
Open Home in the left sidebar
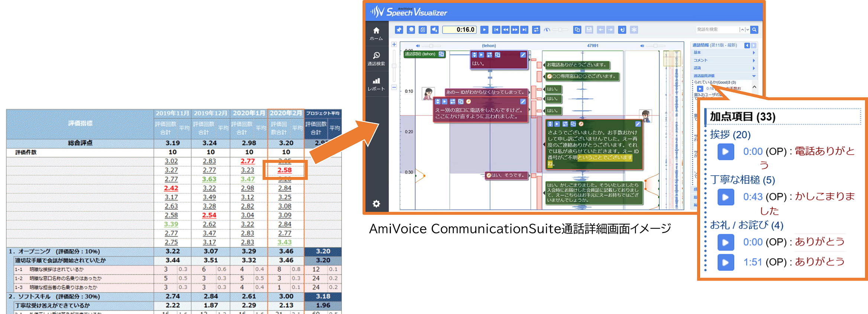(376, 33)
